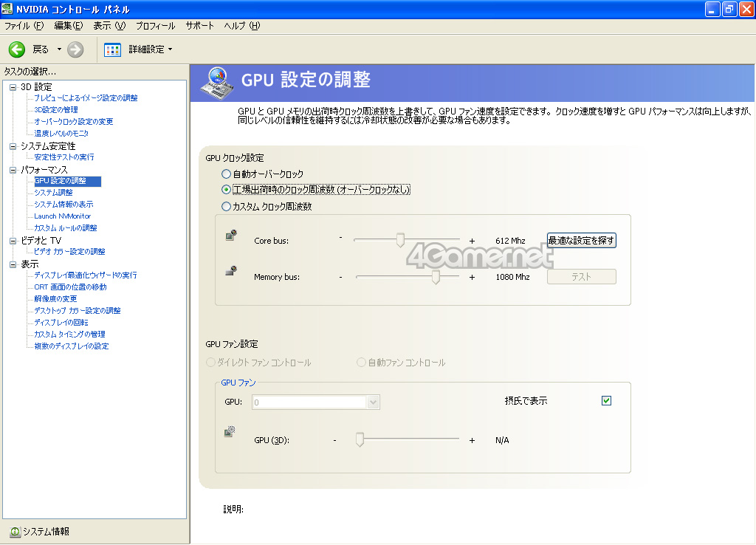This screenshot has width=756, height=545.
Task: Click the 612 Mhz Core bus value
Action: pyautogui.click(x=510, y=241)
